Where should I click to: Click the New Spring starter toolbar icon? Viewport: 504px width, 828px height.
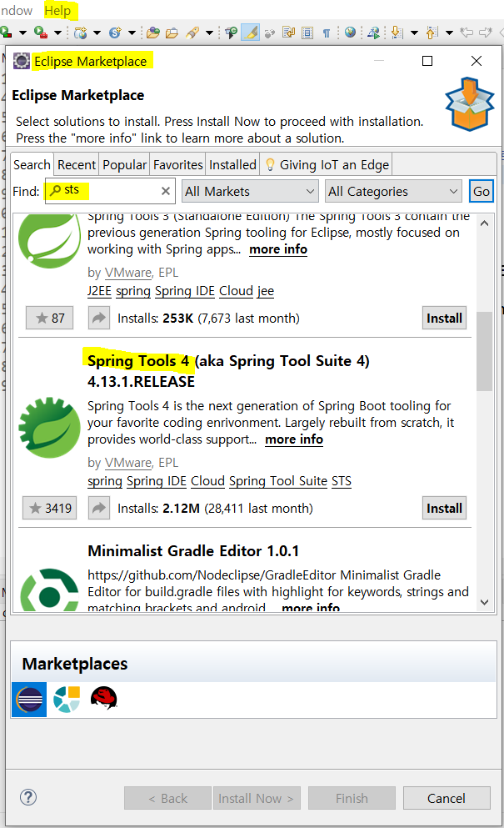(x=116, y=33)
